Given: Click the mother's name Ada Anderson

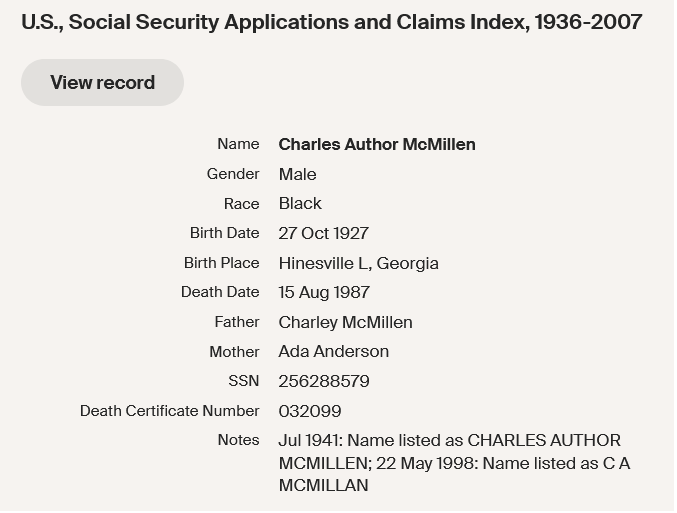Looking at the screenshot, I should 333,351.
